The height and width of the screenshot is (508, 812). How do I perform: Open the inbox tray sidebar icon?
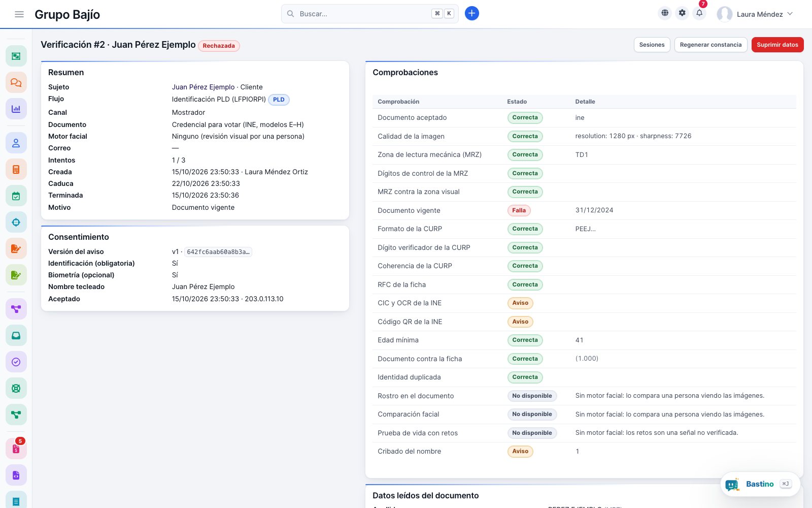[x=16, y=336]
